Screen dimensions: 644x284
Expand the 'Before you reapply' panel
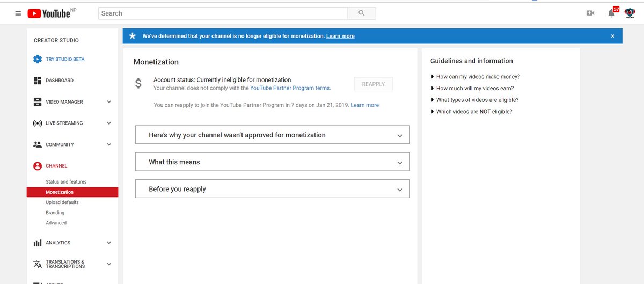[x=272, y=189]
